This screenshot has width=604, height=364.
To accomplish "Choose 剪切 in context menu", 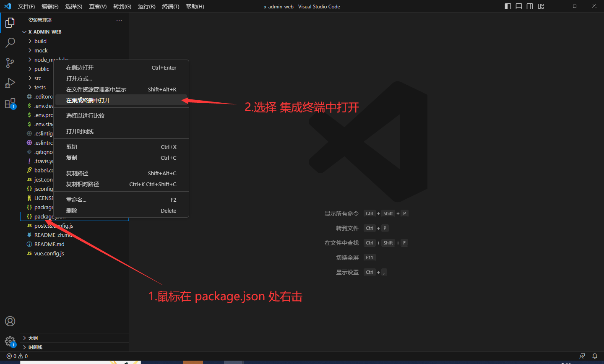I will (x=121, y=147).
